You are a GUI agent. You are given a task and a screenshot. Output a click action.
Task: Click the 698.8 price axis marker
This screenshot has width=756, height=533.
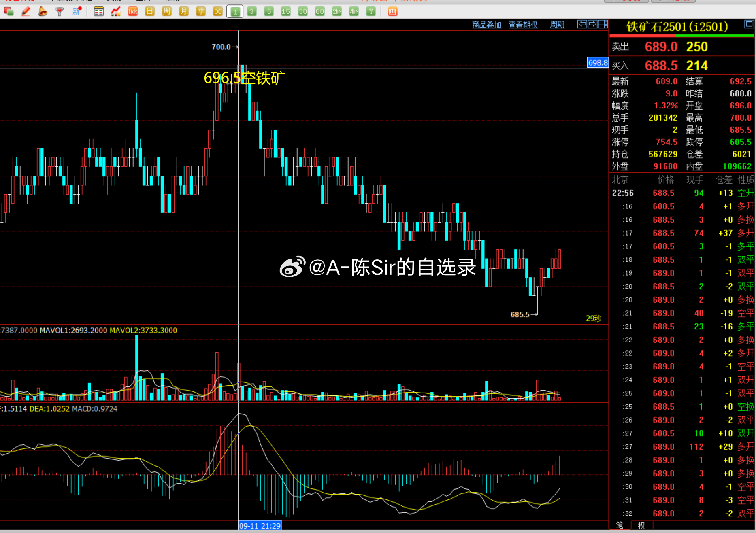click(598, 62)
